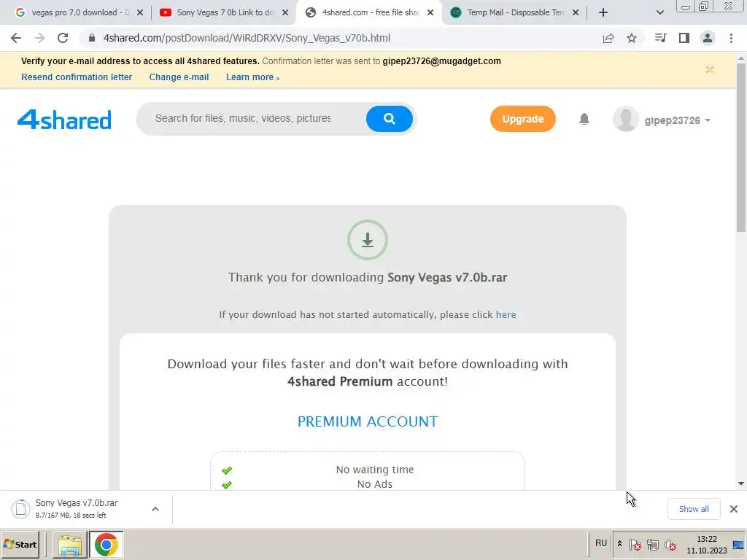Toggle the browser side panel icon
747x560 pixels.
click(684, 38)
